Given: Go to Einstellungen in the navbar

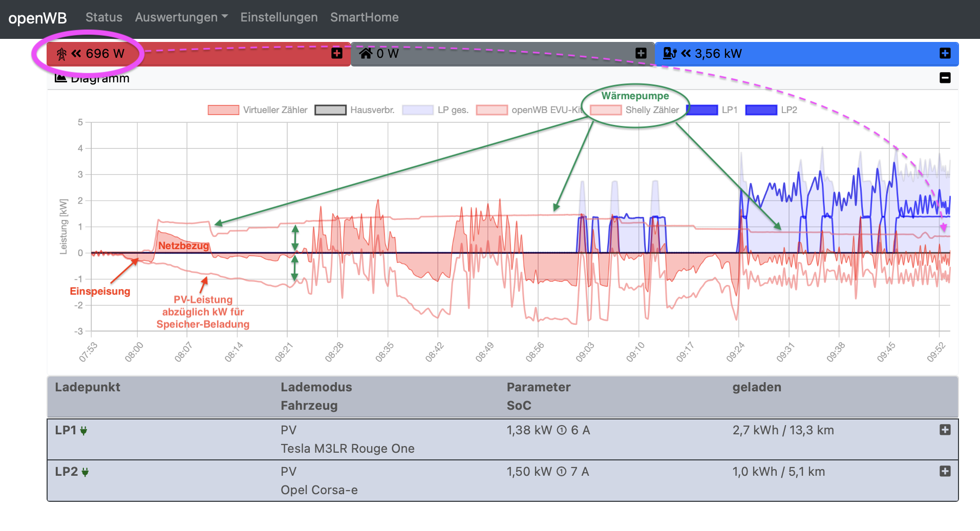Looking at the screenshot, I should [279, 17].
